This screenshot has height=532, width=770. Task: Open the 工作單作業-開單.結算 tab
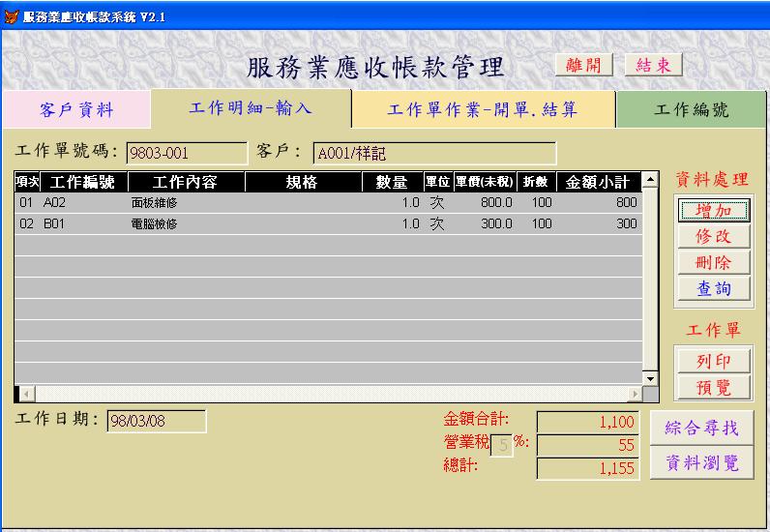483,109
